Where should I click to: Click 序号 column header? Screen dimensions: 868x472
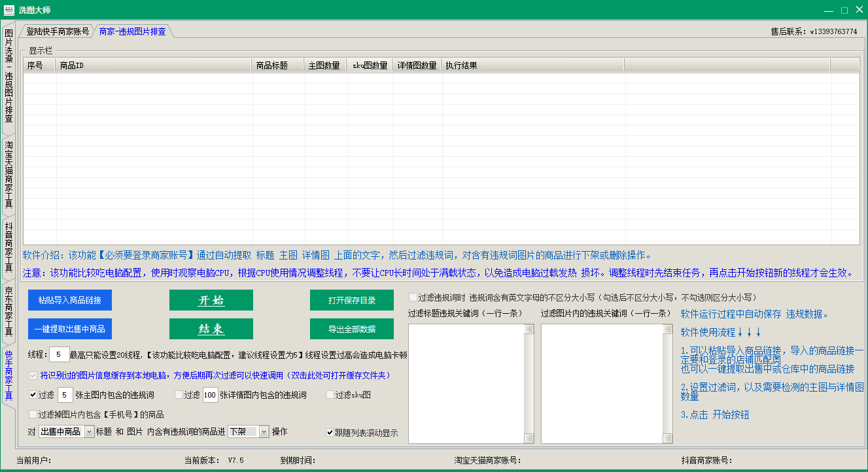pos(40,65)
